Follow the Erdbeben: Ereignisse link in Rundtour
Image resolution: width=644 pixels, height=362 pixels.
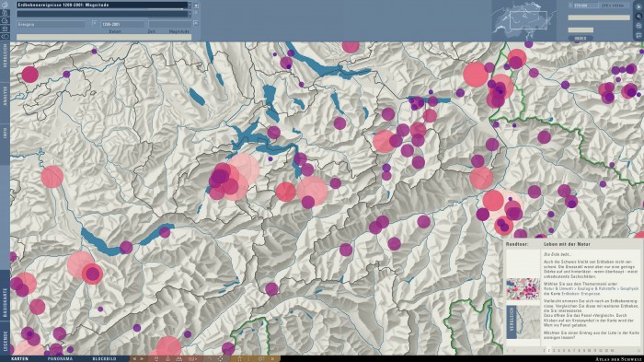point(580,294)
